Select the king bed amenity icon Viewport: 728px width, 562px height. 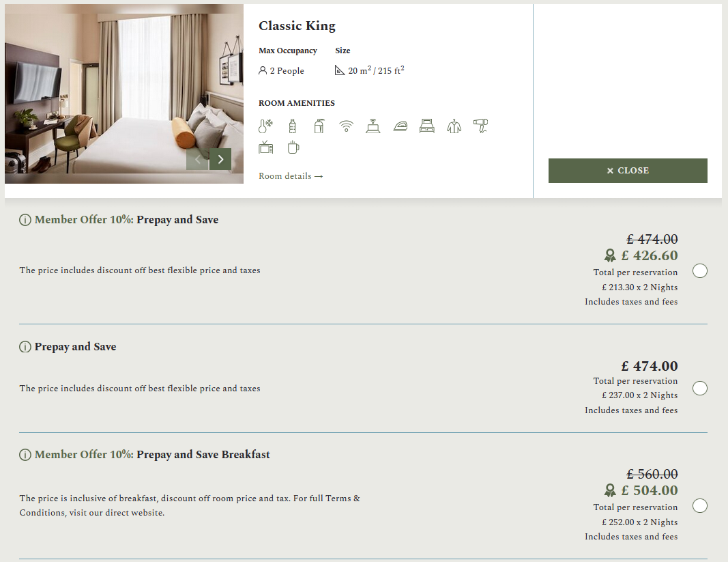(x=427, y=126)
